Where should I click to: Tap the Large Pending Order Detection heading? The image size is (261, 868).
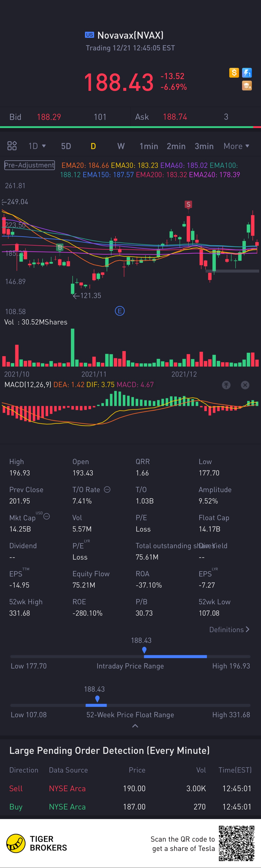110,751
